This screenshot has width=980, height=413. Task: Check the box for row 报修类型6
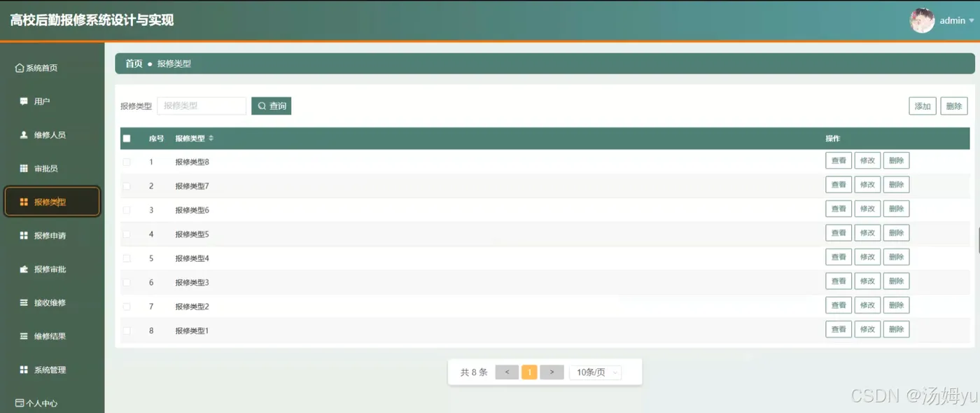127,210
